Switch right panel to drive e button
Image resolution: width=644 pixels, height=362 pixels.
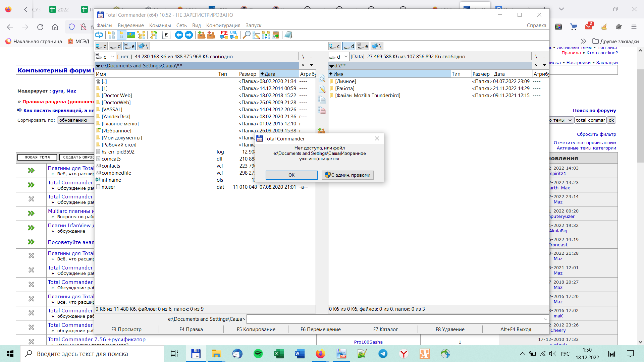(x=363, y=46)
